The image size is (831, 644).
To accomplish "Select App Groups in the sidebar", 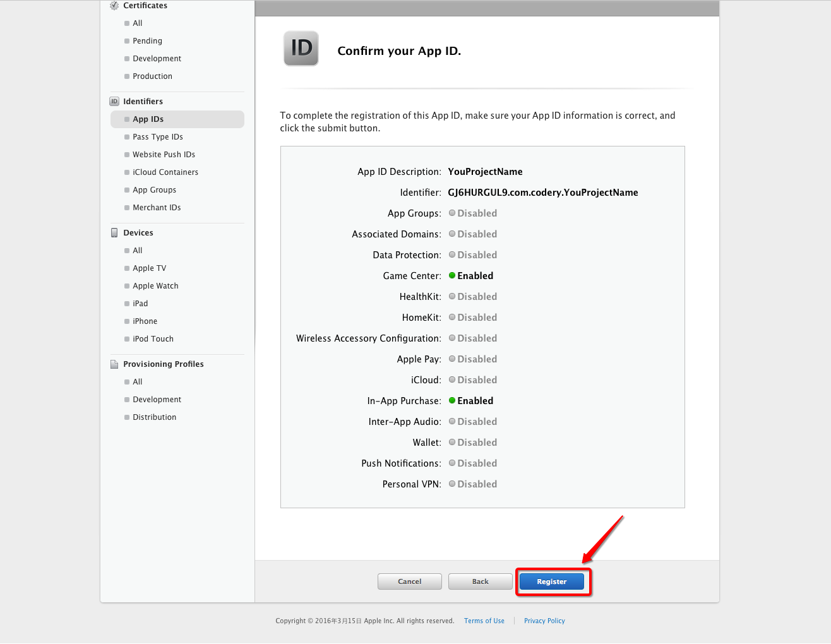I will click(x=154, y=190).
